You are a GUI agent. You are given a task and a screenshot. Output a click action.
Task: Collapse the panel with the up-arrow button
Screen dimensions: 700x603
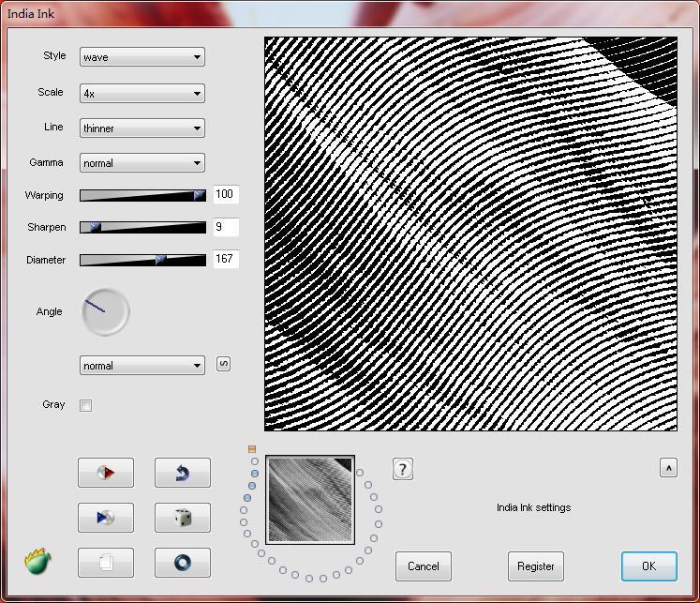point(668,468)
